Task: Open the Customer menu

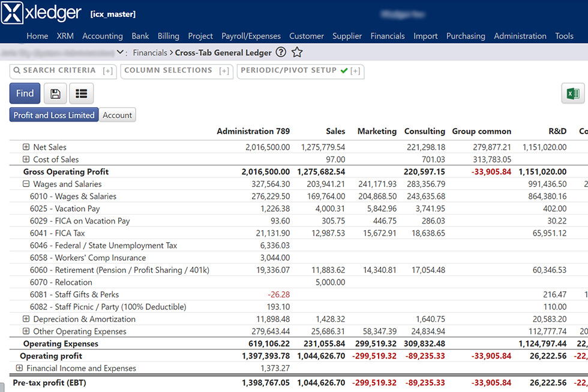Action: point(307,36)
